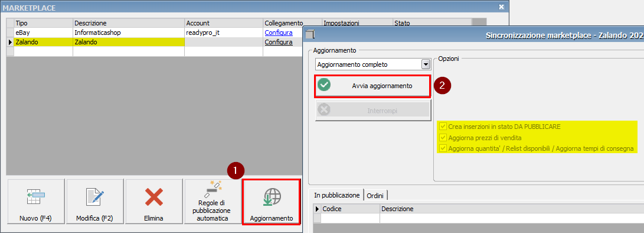The height and width of the screenshot is (233, 644).
Task: Open the eBay Configura link
Action: click(279, 33)
